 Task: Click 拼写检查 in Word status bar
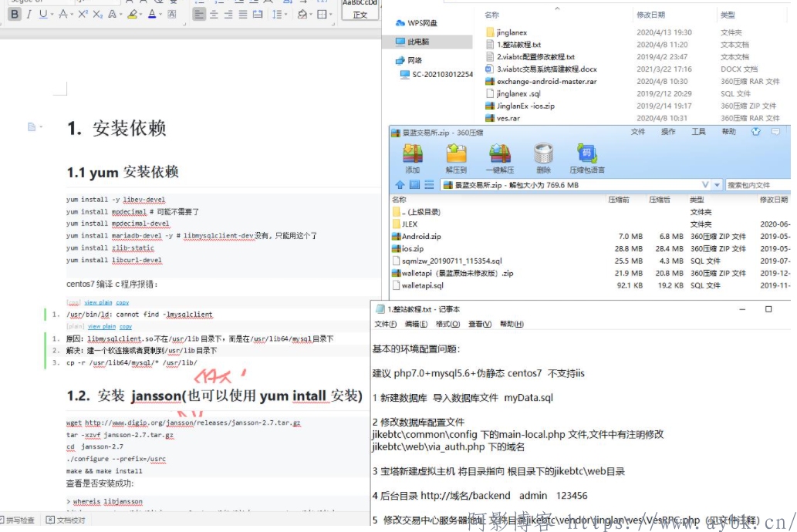pos(17,520)
